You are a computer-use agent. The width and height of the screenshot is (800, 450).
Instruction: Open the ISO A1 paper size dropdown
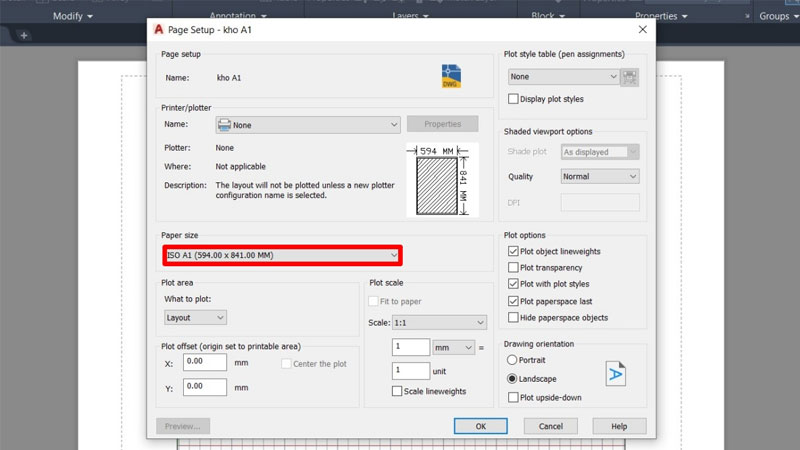pyautogui.click(x=283, y=256)
